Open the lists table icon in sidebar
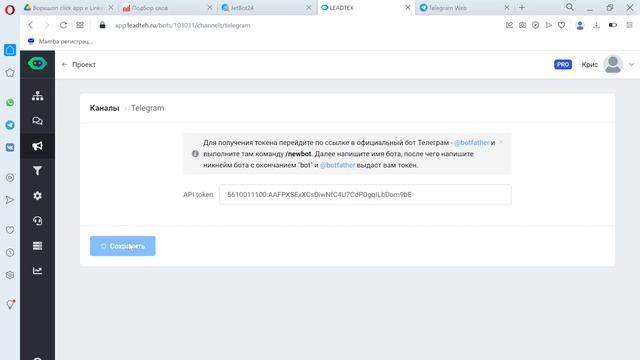The image size is (640, 360). pos(38,246)
